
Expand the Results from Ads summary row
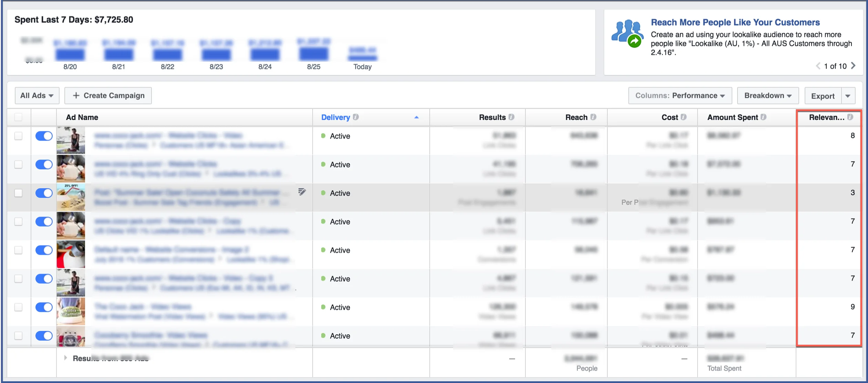(66, 358)
